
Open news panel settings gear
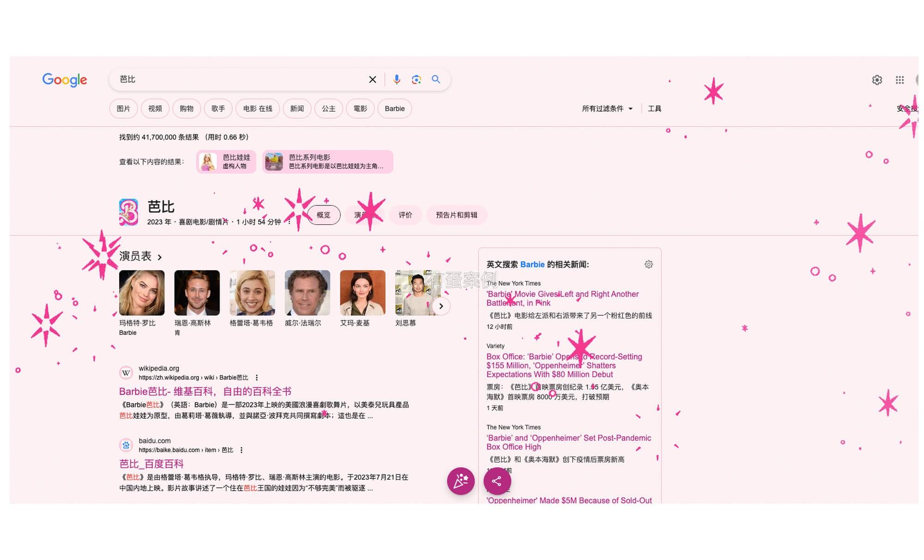(x=649, y=264)
